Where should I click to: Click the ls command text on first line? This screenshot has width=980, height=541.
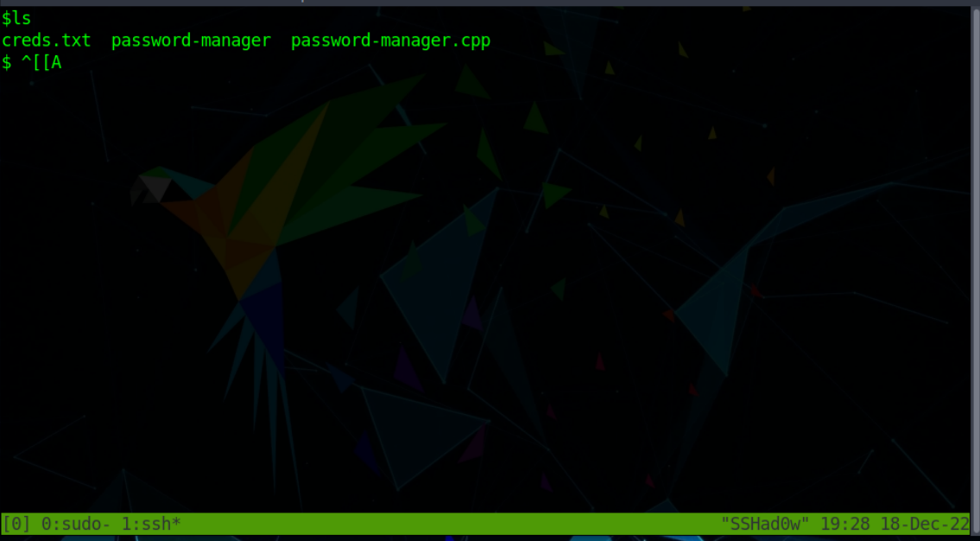[x=22, y=19]
